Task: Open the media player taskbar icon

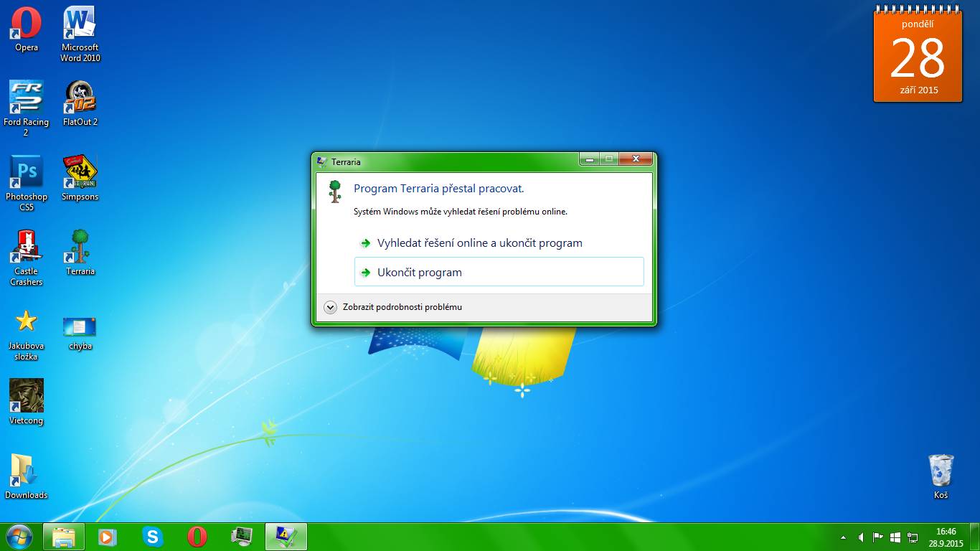Action: [108, 537]
